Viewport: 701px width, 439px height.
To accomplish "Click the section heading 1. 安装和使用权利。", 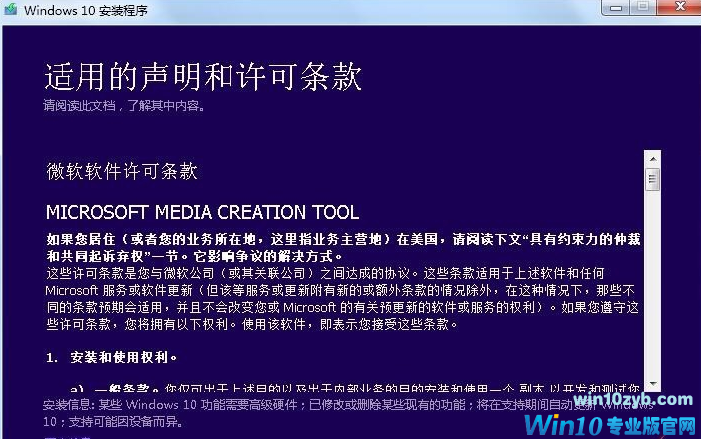I will click(112, 357).
